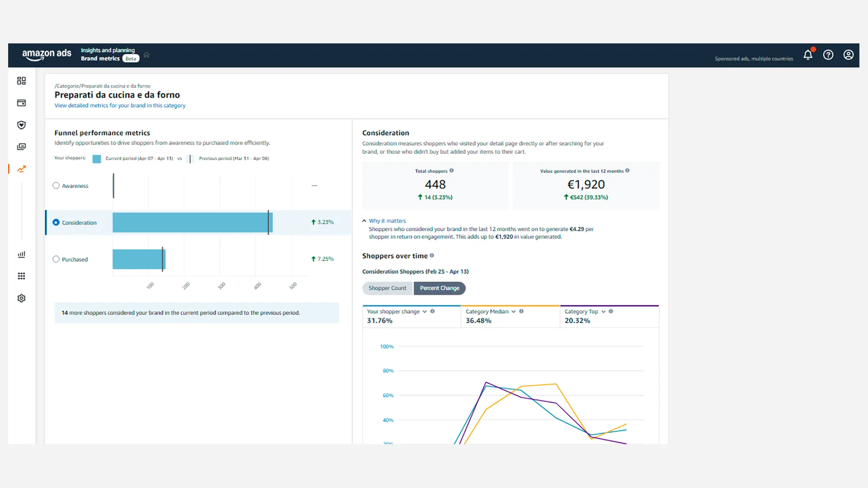Click the home icon beside Brand metrics
This screenshot has width=868, height=488.
point(146,55)
